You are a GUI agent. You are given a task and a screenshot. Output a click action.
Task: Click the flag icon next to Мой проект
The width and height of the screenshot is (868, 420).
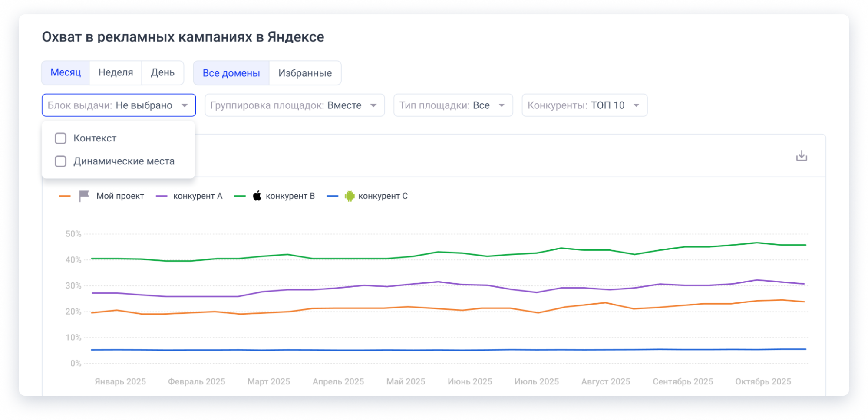point(84,196)
